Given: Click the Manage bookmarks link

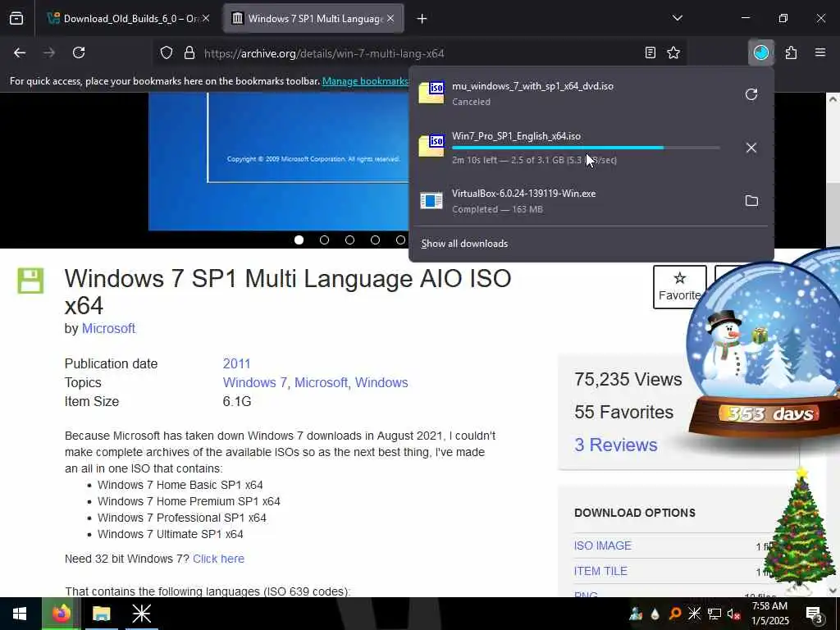Looking at the screenshot, I should (365, 81).
